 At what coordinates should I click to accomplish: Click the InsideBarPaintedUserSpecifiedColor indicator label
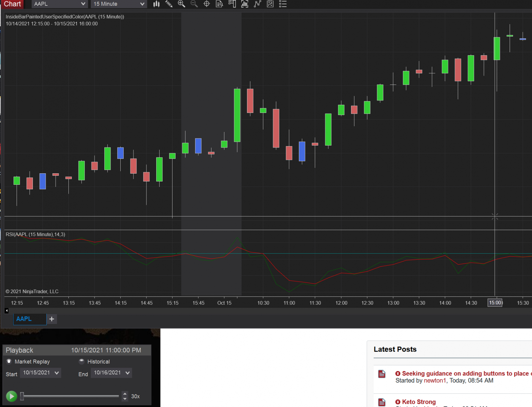65,17
